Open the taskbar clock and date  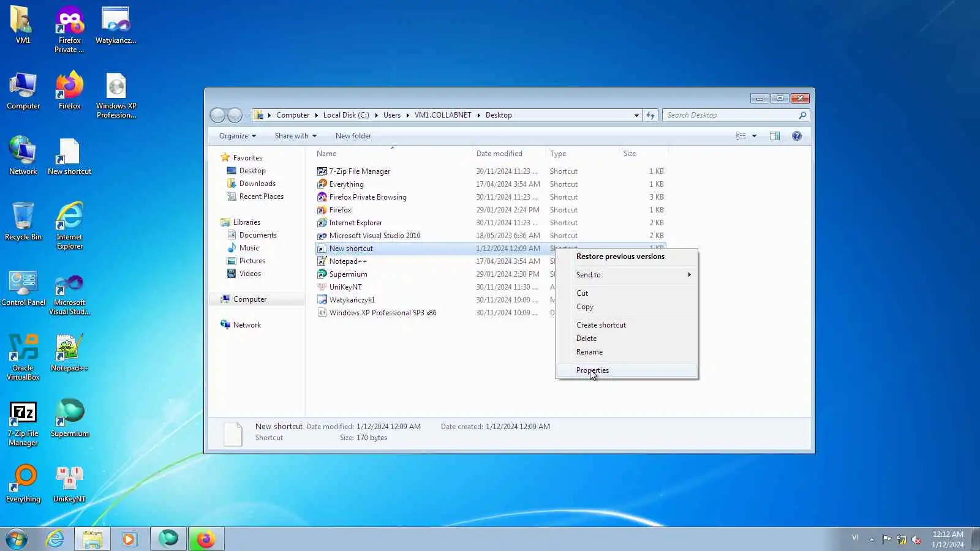948,539
